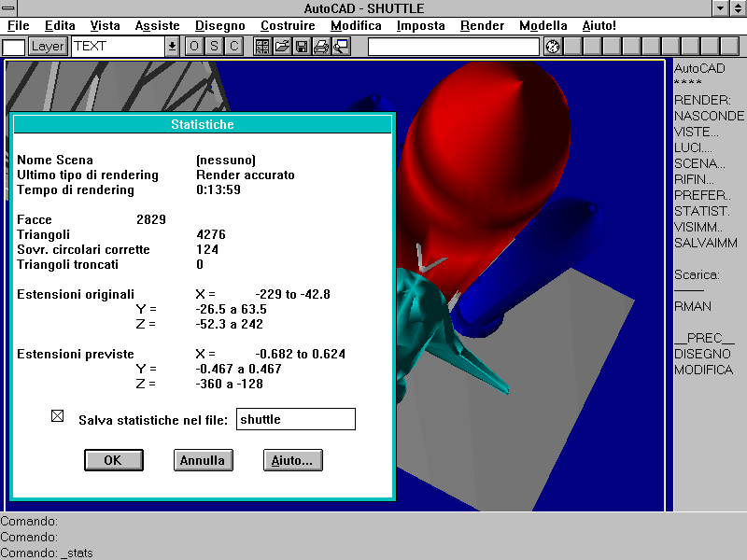
Task: Select PREFER.. in side menu
Action: [x=702, y=195]
